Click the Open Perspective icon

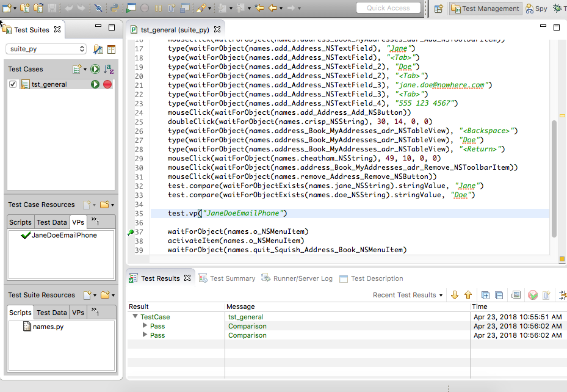(x=438, y=9)
